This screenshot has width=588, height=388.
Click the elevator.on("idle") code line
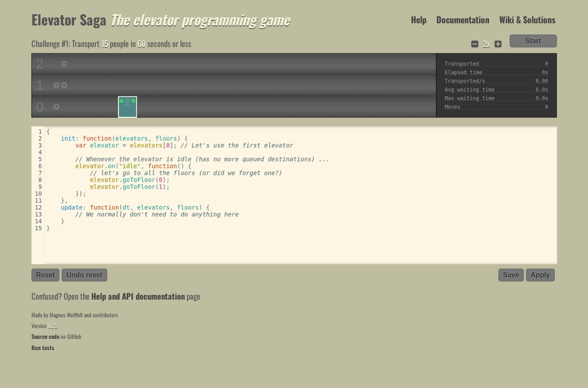coord(133,166)
